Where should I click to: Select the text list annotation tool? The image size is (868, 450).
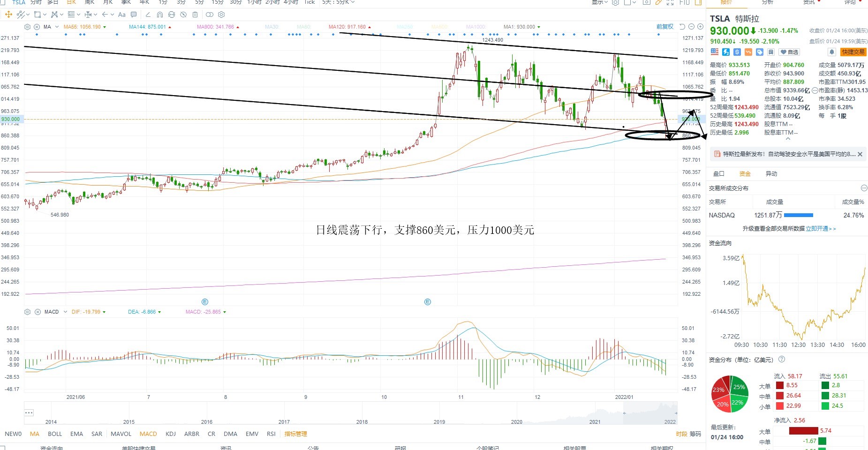(x=71, y=15)
